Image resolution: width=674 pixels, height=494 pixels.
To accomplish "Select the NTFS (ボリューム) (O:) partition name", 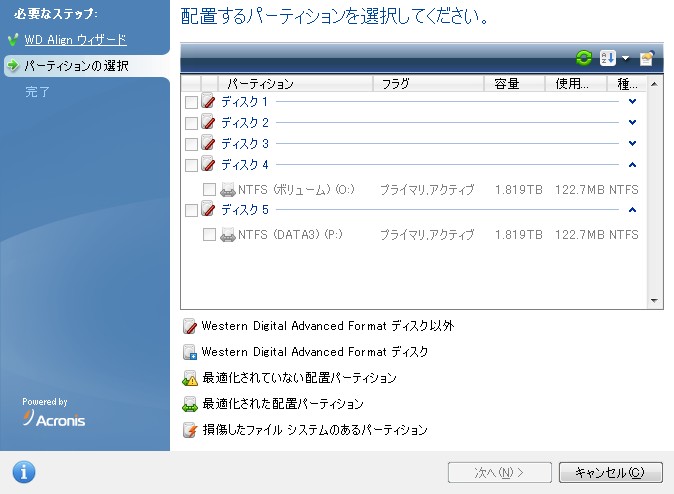I will tap(296, 190).
